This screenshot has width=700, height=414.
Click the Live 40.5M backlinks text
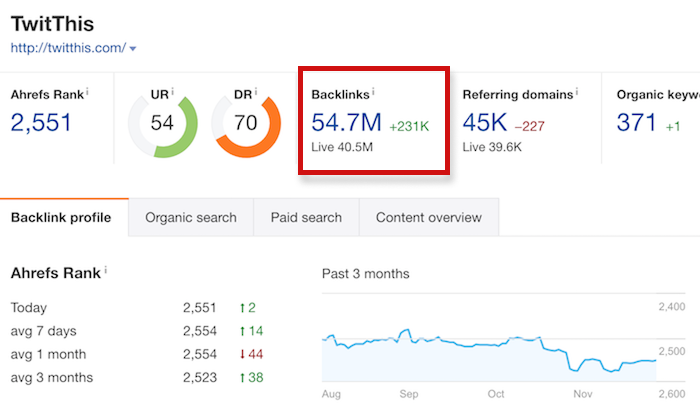pyautogui.click(x=342, y=147)
